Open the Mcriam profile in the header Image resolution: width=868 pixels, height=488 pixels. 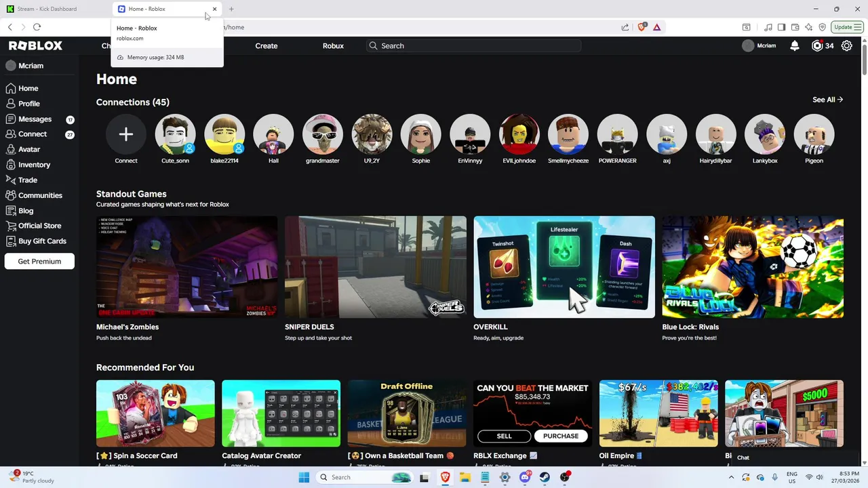point(759,45)
